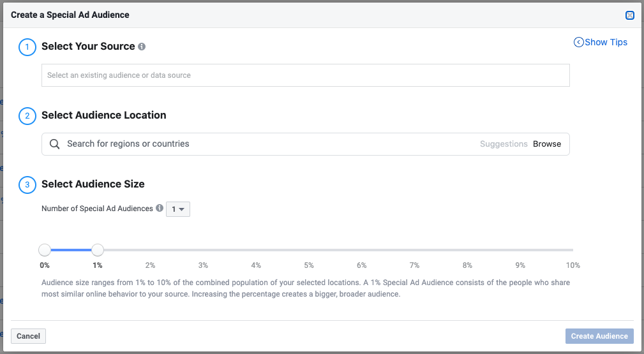Open the Number of Special Ad Audiences dropdown
644x354 pixels.
(178, 209)
